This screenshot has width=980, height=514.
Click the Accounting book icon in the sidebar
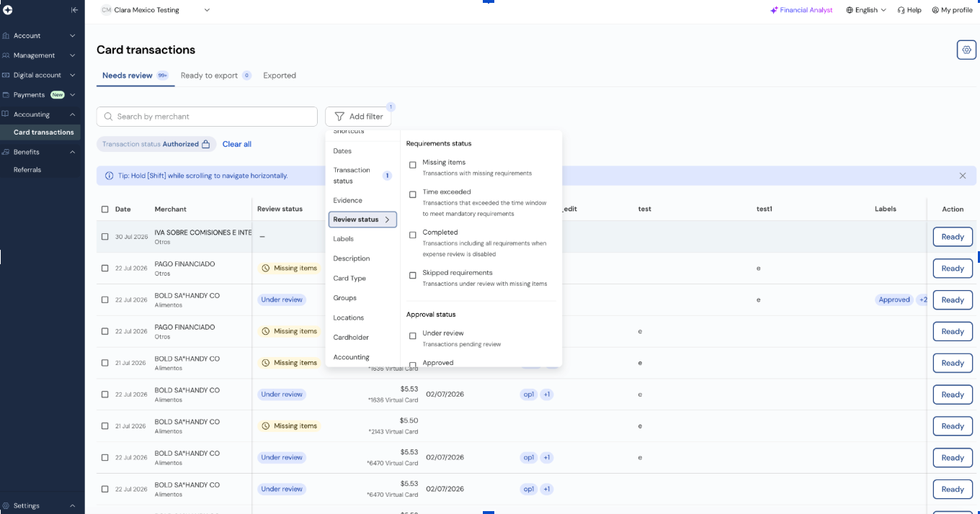pyautogui.click(x=6, y=114)
